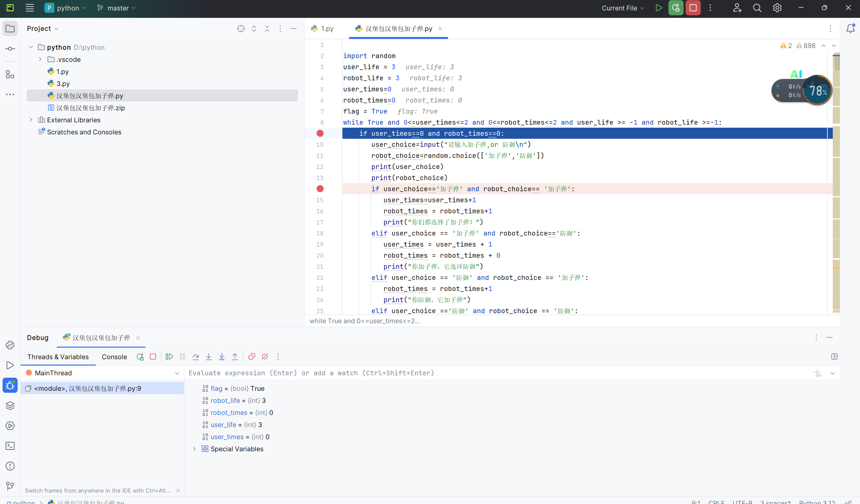Open the Project view mode dropdown
Image resolution: width=860 pixels, height=504 pixels.
coord(43,29)
